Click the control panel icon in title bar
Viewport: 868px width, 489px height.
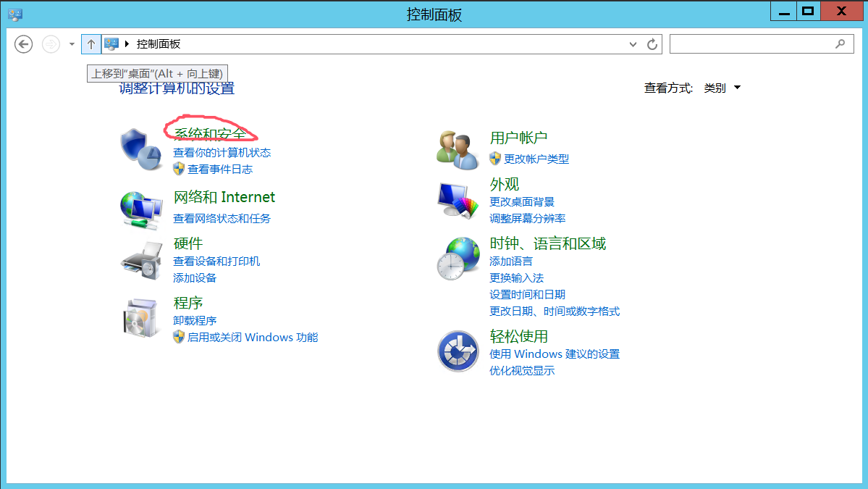(x=15, y=14)
